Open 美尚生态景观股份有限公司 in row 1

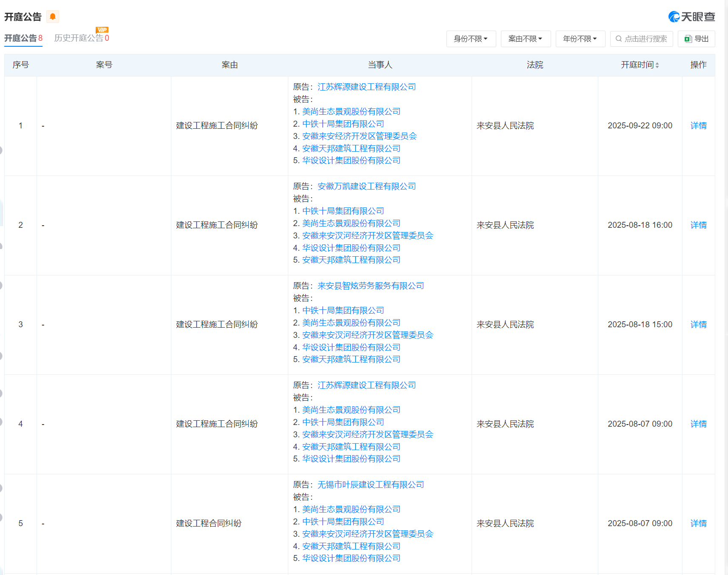351,112
